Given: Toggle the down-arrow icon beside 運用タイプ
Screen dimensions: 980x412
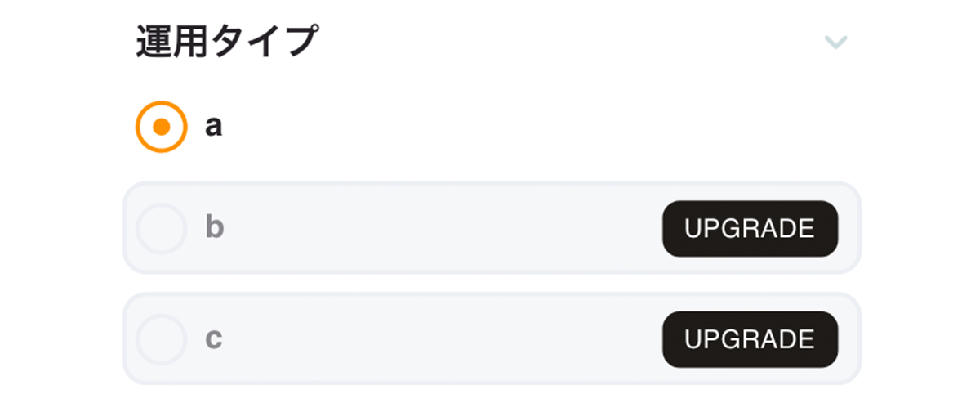Looking at the screenshot, I should [835, 43].
